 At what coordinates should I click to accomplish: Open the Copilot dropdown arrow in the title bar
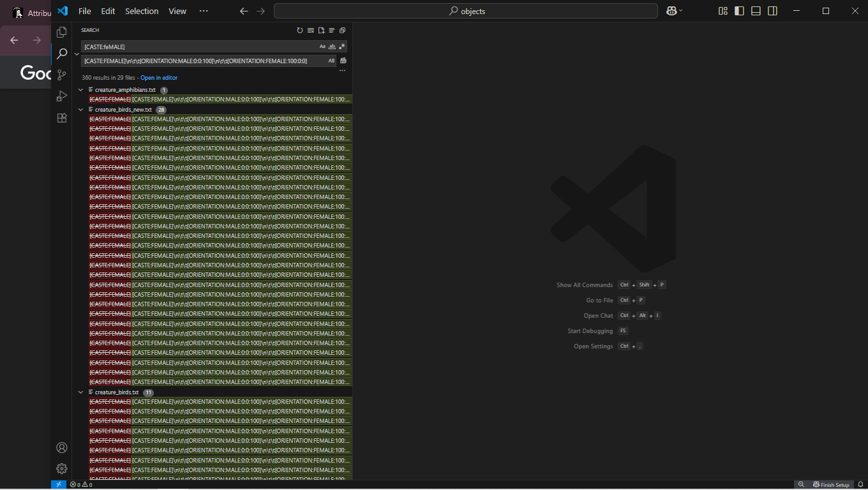pyautogui.click(x=681, y=11)
